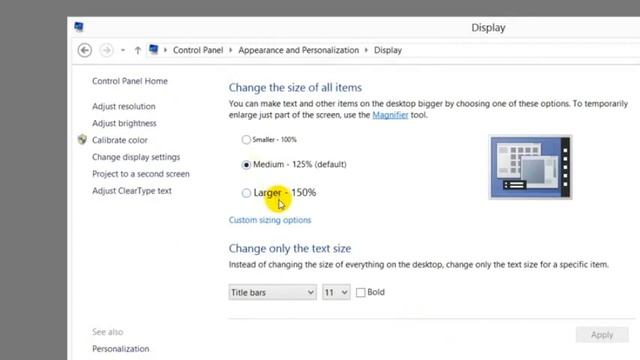Click the shield icon beside Calibrate color
This screenshot has width=640, height=360.
[82, 140]
